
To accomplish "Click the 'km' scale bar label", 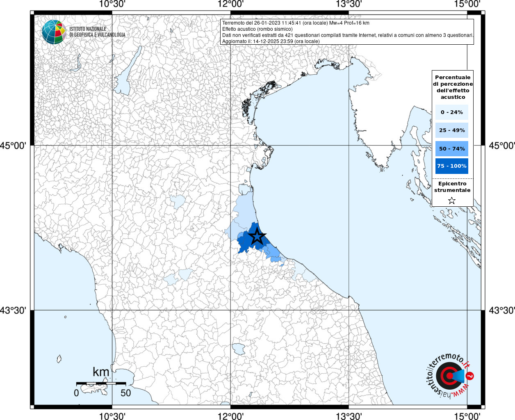I will (x=101, y=372).
